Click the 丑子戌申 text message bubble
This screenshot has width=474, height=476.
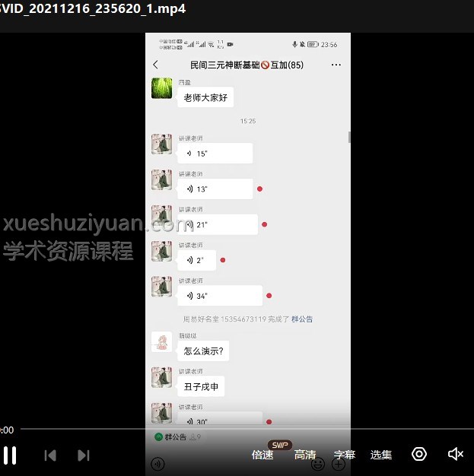(x=202, y=387)
